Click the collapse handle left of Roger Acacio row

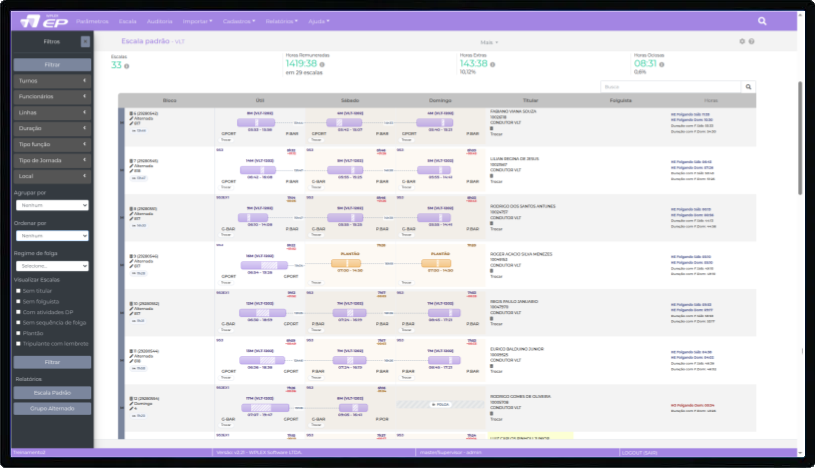(122, 265)
